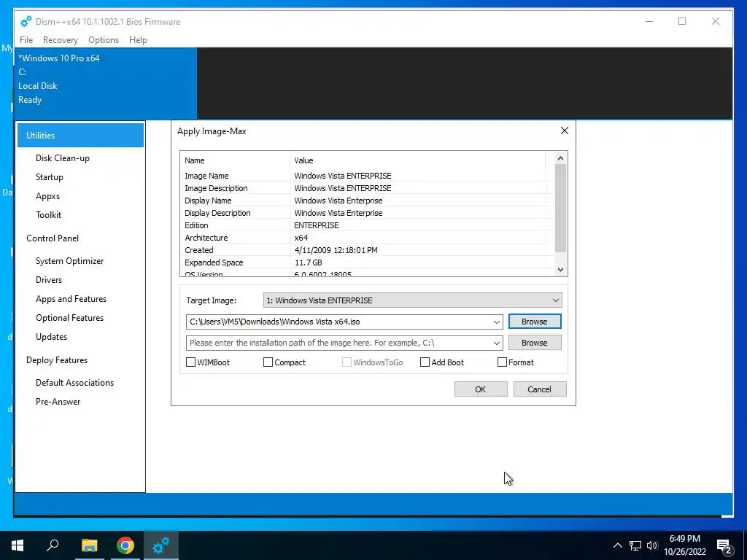
Task: Select the Architecture x64 row
Action: click(x=367, y=238)
